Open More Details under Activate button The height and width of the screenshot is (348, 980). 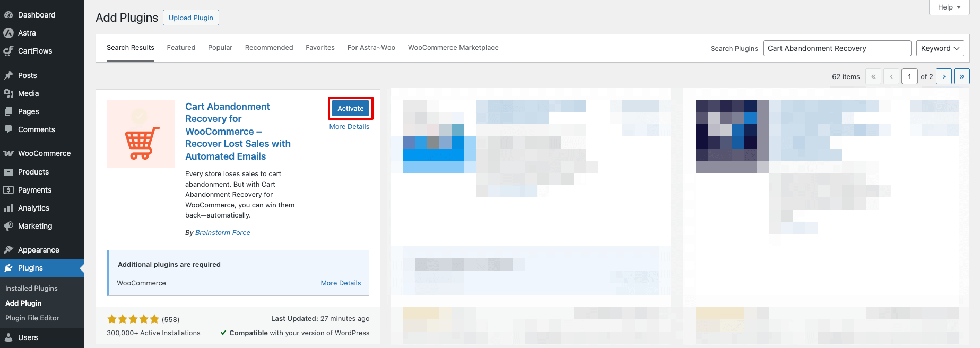[349, 127]
